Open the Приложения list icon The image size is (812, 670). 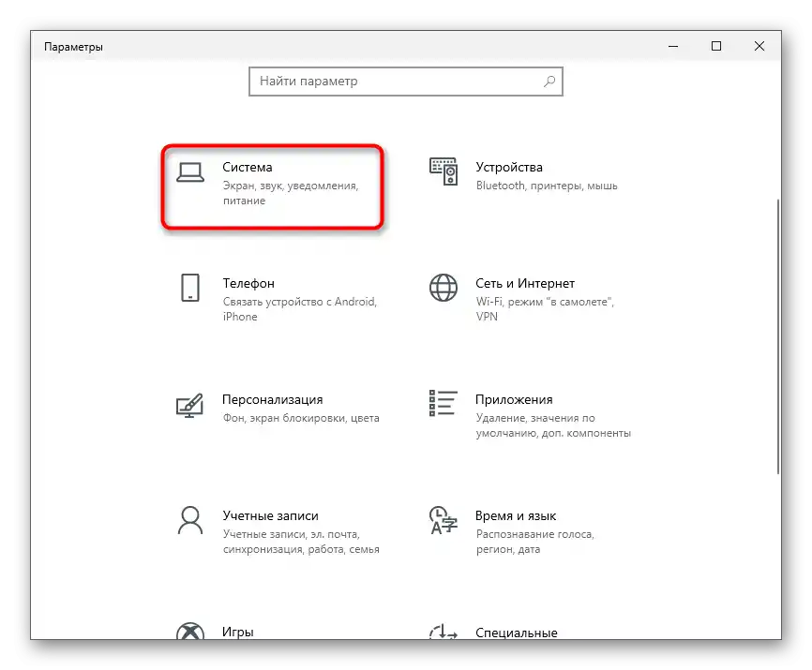tap(444, 403)
